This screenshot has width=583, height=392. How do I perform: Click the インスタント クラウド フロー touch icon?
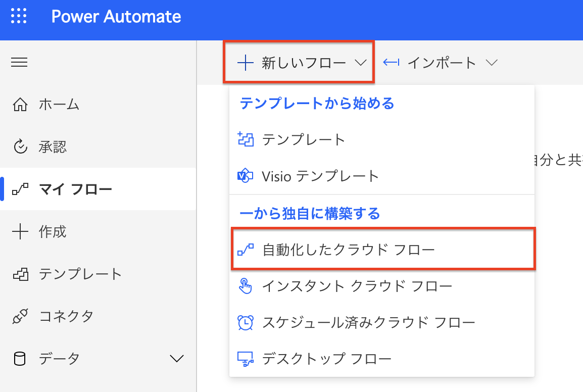(x=245, y=286)
